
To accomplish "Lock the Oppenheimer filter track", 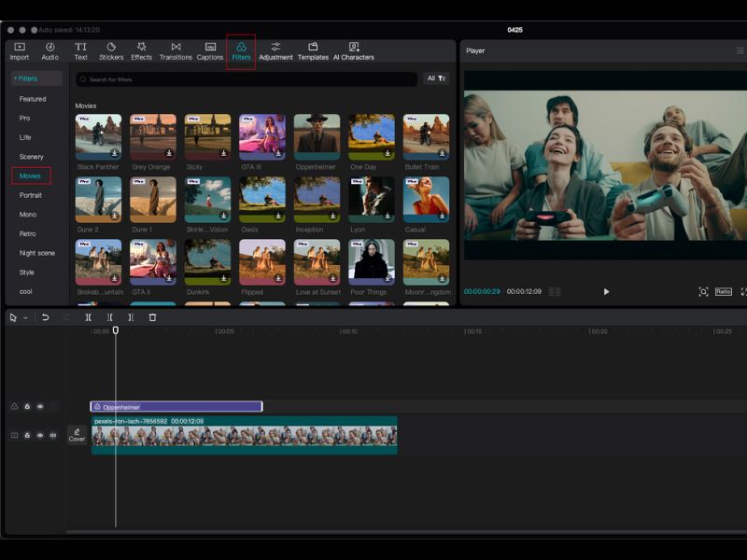I will click(27, 406).
